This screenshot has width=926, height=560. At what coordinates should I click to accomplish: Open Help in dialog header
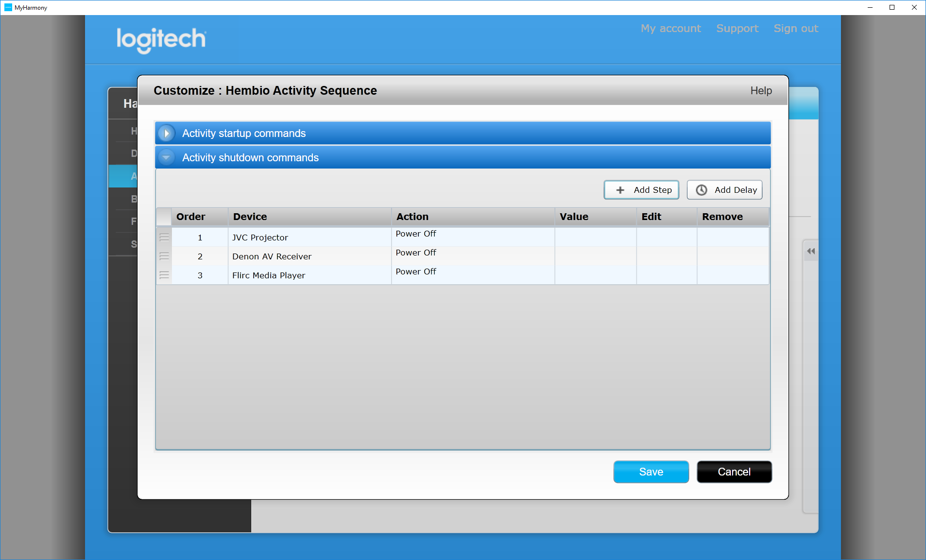tap(761, 91)
